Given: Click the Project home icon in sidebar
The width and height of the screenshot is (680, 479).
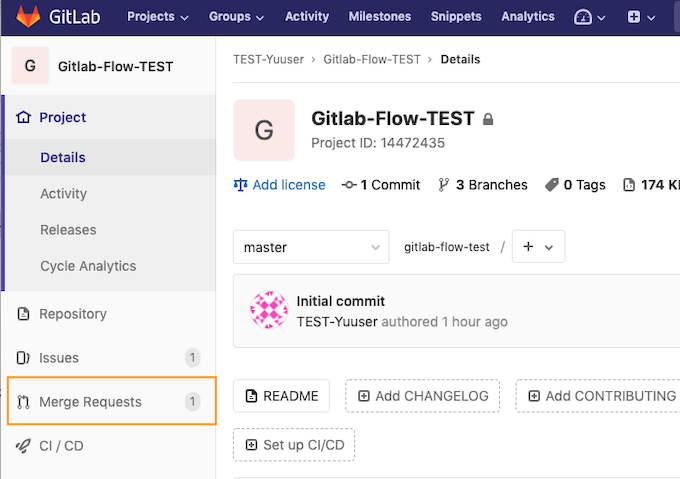Looking at the screenshot, I should point(23,117).
